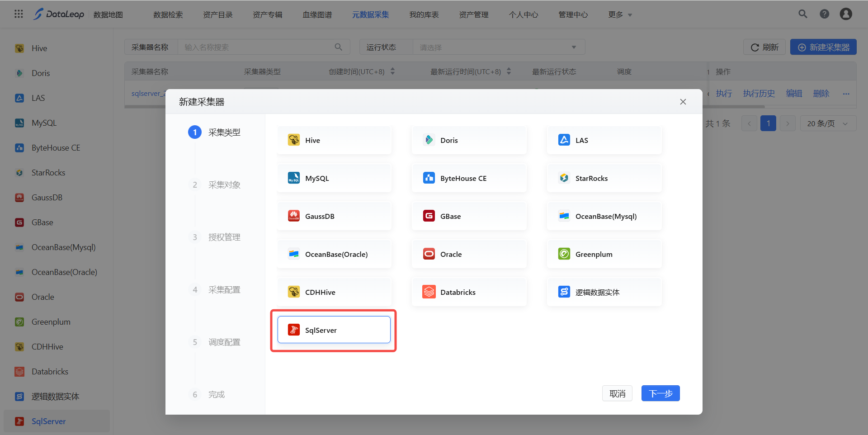Select the SqlServer collector type
868x435 pixels.
(x=334, y=330)
